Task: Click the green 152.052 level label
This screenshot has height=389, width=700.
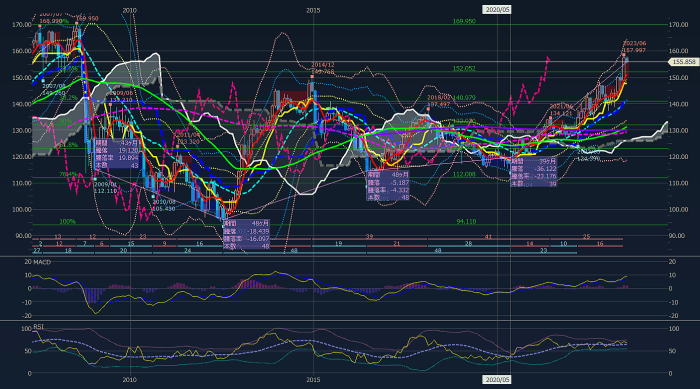Action: (464, 68)
